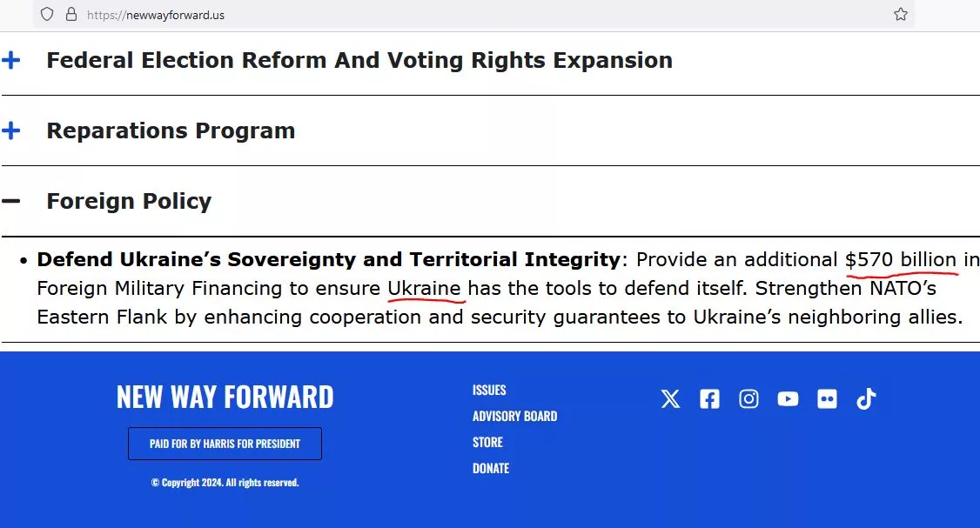Expand Reparations Program with plus icon
Image resolution: width=980 pixels, height=528 pixels.
click(x=11, y=130)
